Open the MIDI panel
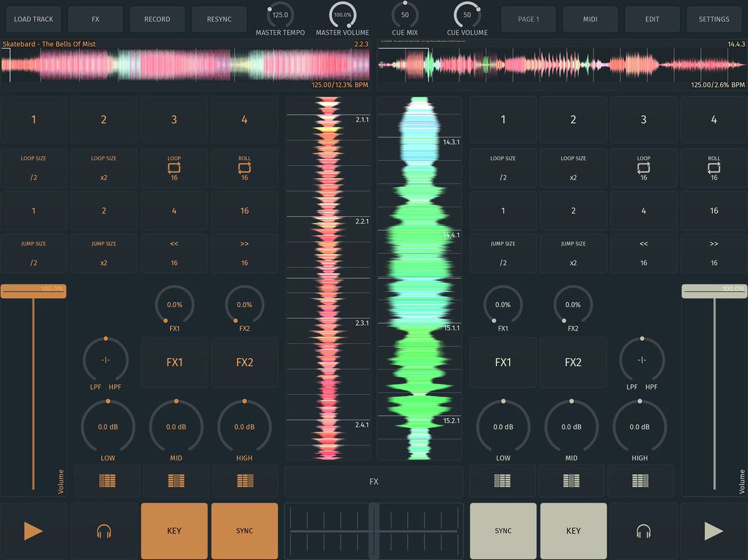The width and height of the screenshot is (748, 560). tap(590, 19)
